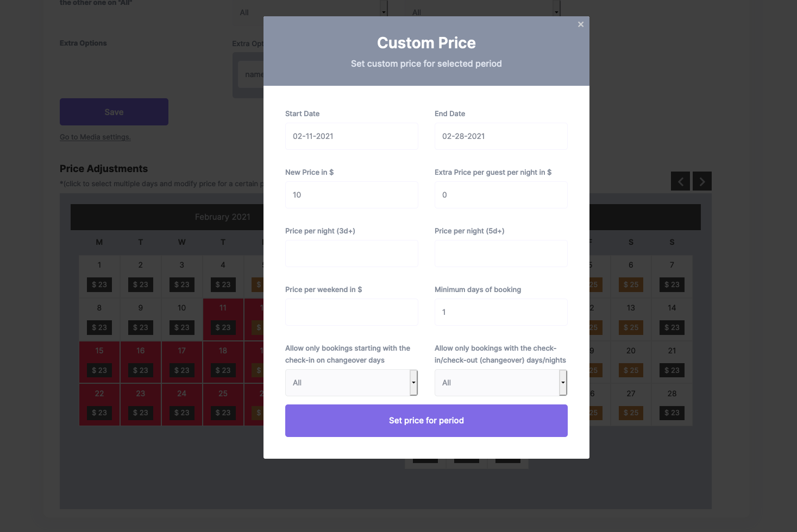Go to next calendar month arrow
Viewport: 797px width, 532px height.
[x=702, y=181]
